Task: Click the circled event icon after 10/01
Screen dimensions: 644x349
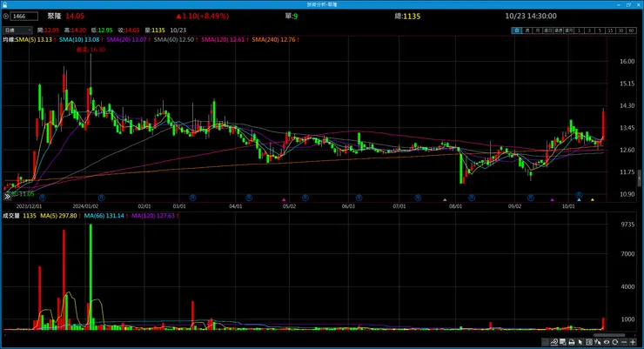Action: 579,195
